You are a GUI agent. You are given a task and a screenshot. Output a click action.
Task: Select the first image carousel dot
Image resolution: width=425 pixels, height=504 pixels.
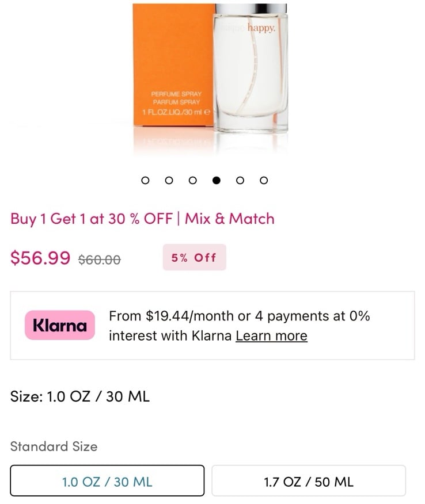point(145,180)
